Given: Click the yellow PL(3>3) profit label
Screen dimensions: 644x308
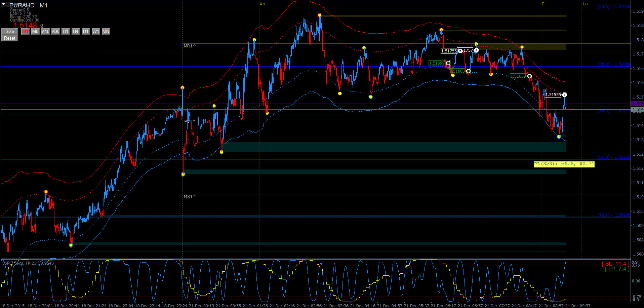Looking at the screenshot, I should tap(564, 164).
